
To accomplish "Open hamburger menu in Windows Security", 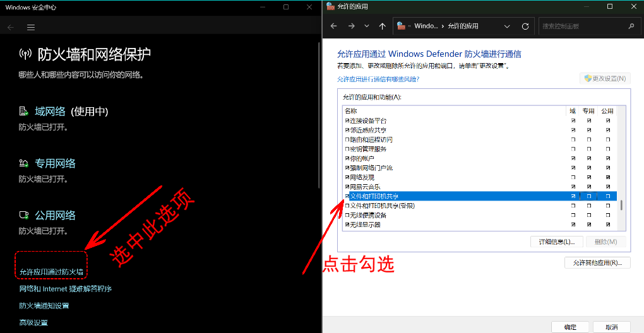I will pyautogui.click(x=31, y=28).
